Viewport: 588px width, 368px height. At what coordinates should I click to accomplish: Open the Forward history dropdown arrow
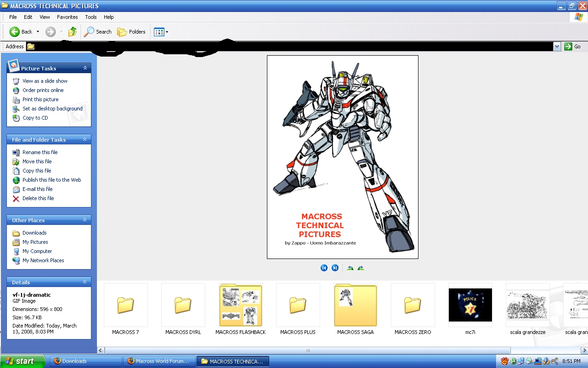click(61, 32)
